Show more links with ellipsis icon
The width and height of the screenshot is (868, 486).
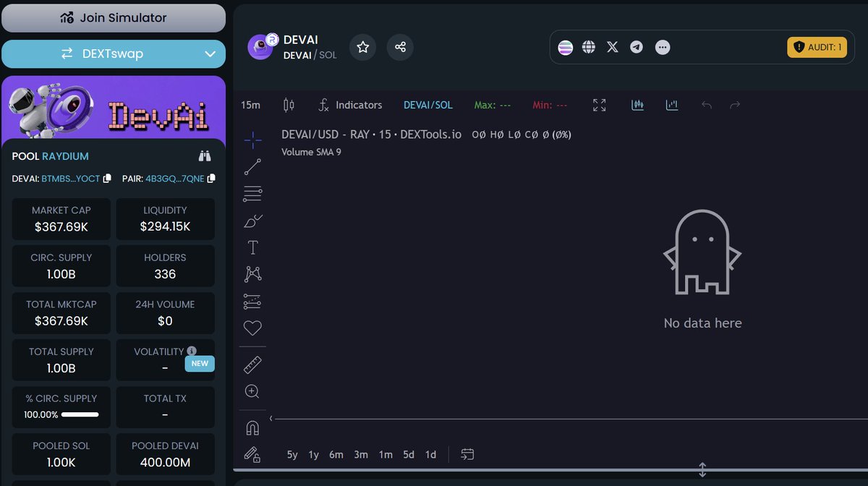click(663, 47)
